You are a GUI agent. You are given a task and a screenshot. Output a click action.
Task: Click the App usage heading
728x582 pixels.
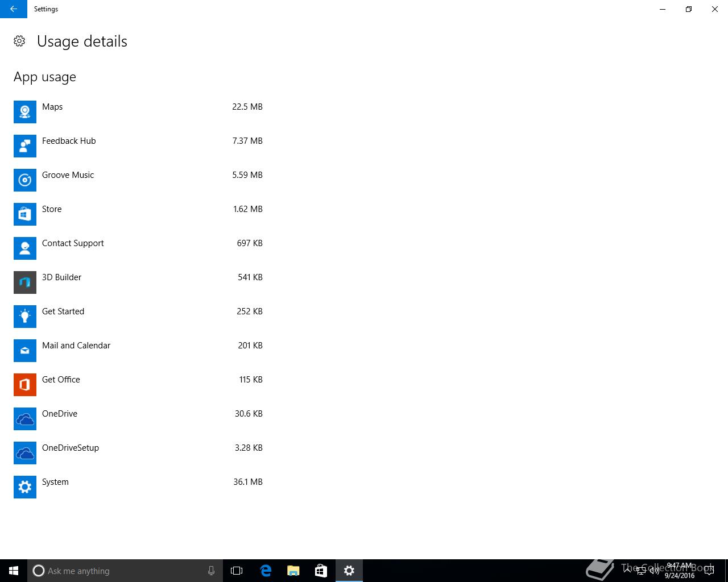click(45, 77)
